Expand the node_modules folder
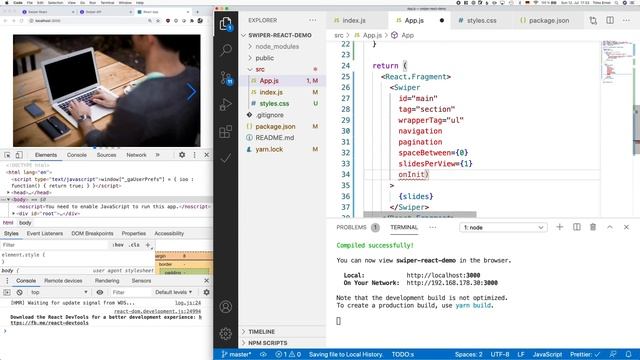 click(277, 47)
